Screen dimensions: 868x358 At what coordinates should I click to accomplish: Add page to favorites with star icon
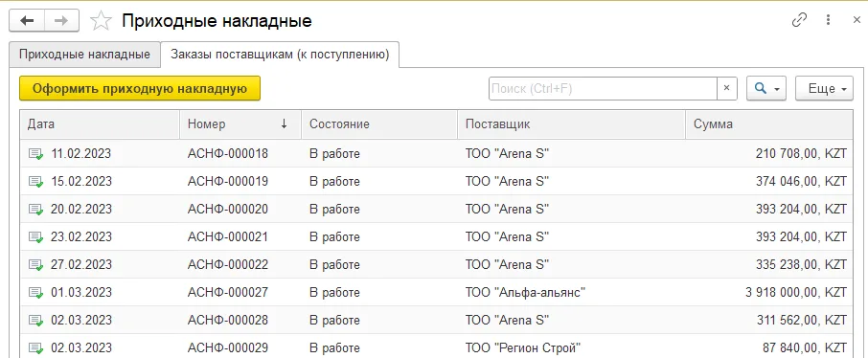(101, 21)
